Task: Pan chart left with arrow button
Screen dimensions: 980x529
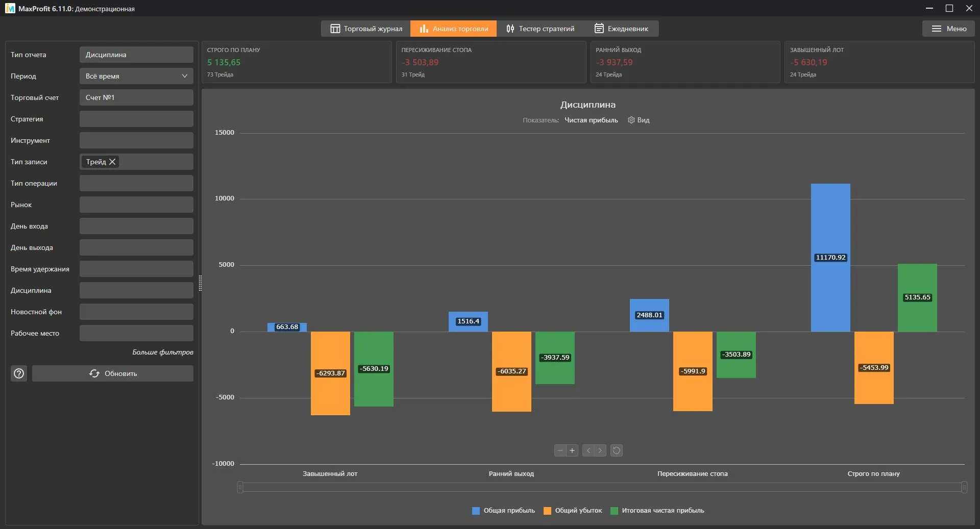Action: pos(589,450)
